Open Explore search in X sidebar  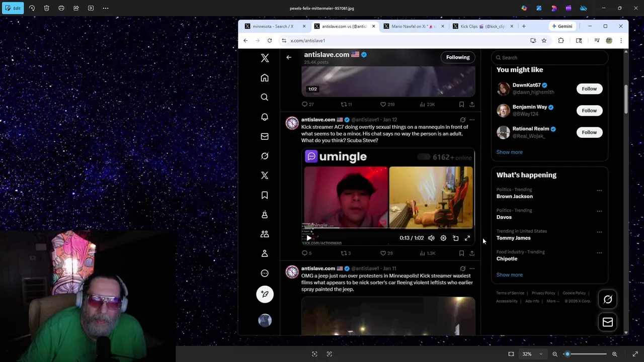[x=265, y=97]
